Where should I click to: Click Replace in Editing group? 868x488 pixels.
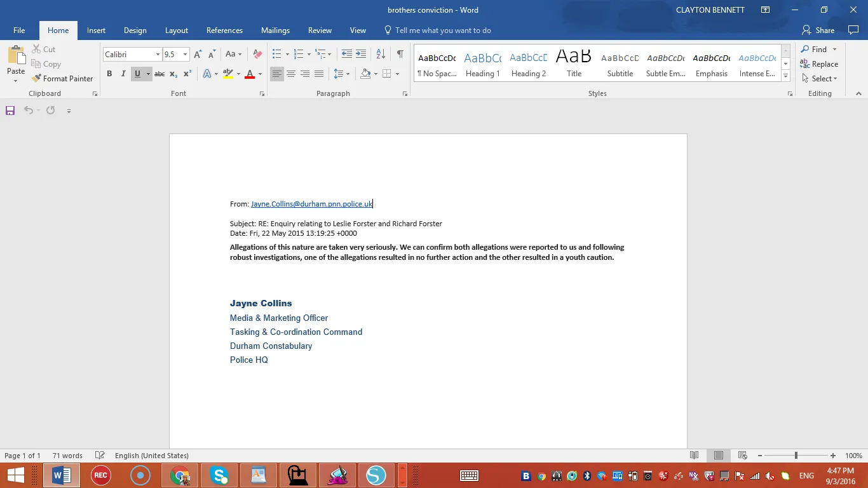pyautogui.click(x=819, y=64)
